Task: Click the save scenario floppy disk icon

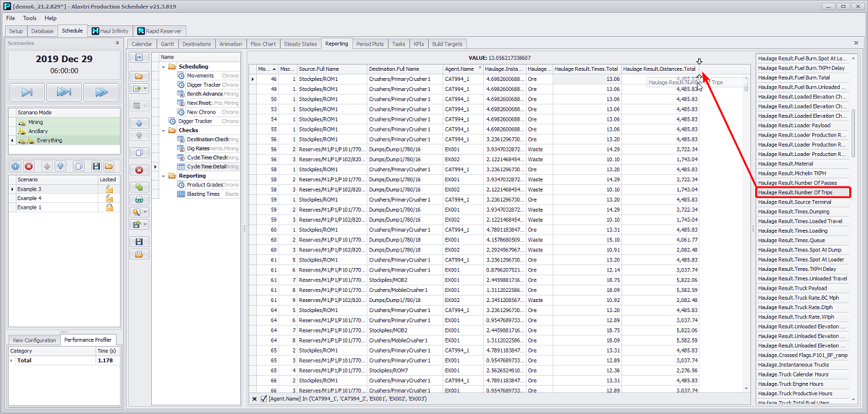Action: point(95,166)
